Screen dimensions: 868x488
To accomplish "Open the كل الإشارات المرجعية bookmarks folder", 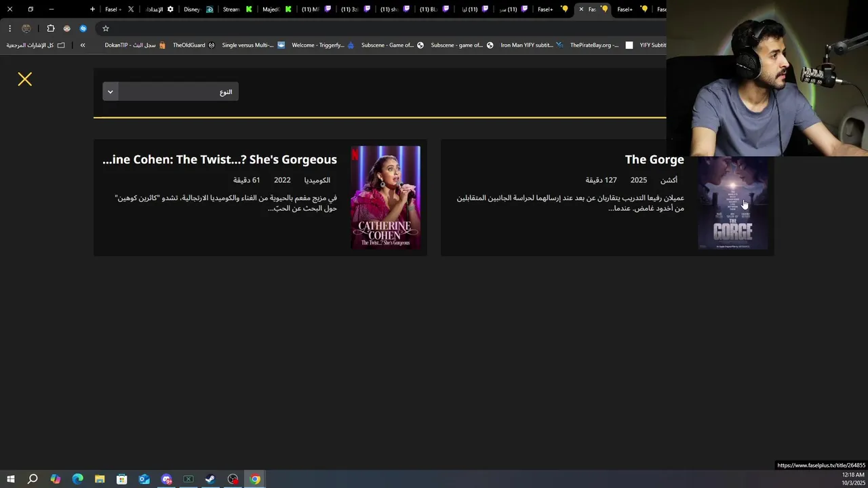I will [x=36, y=45].
